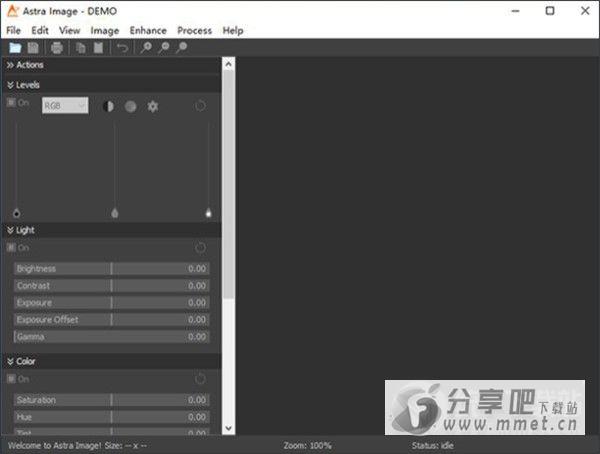Click the Exposure Offset slider bar
This screenshot has width=600, height=454.
[x=112, y=320]
